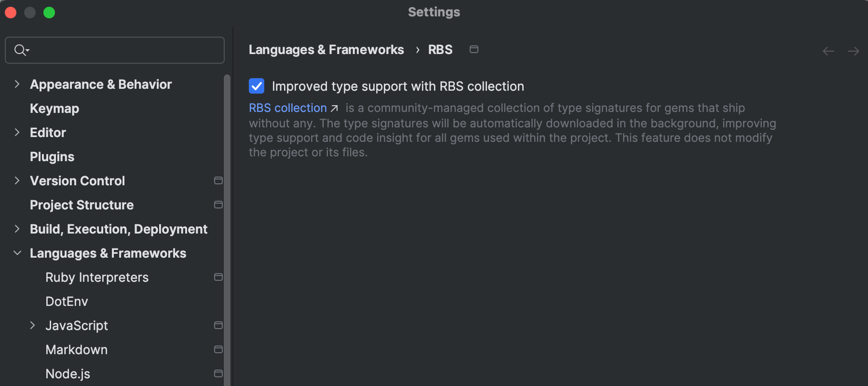Screen dimensions: 868x386
Task: Click the settings search field
Action: point(121,50)
